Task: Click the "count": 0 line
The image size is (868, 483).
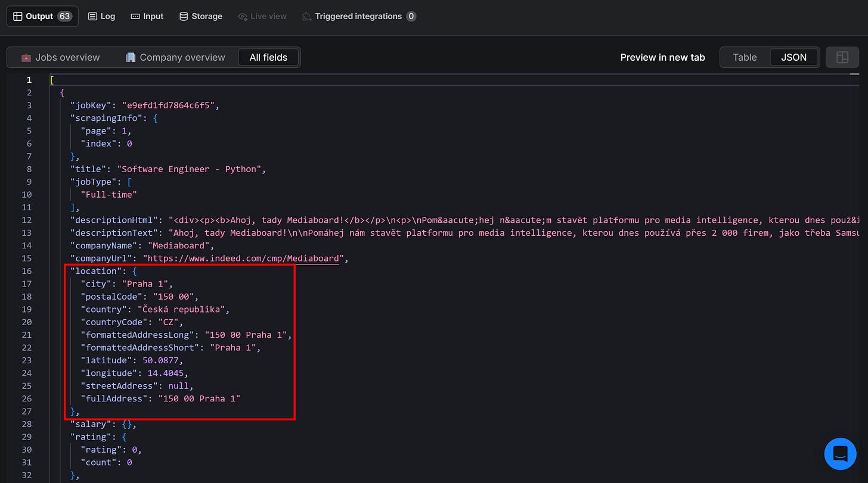Action: click(x=106, y=462)
